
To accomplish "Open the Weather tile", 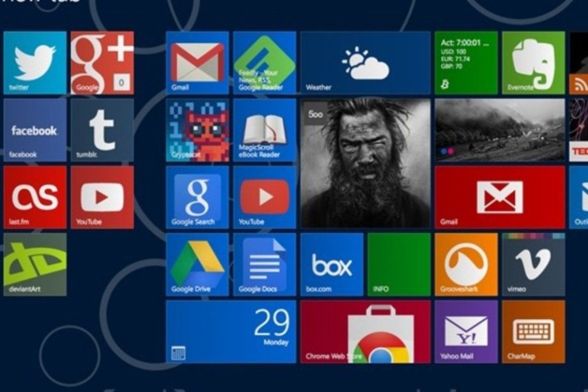I will click(x=365, y=63).
